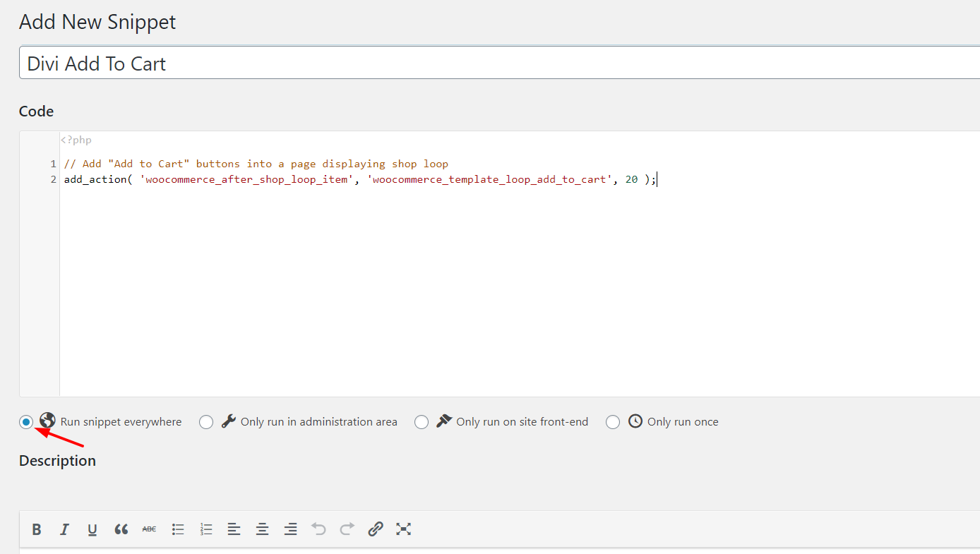Click the 'Only run in administration area' label
This screenshot has width=980, height=554.
click(319, 422)
